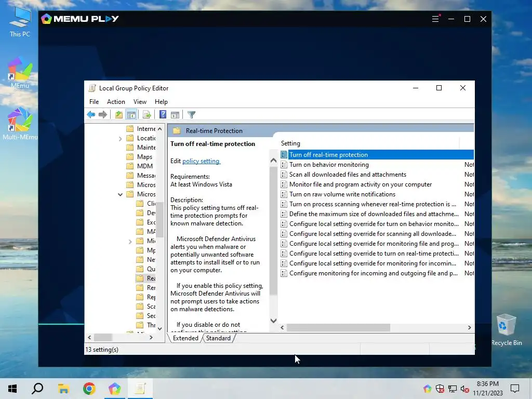The height and width of the screenshot is (399, 532).
Task: Click MEmu tray icon near clock
Action: [x=428, y=389]
